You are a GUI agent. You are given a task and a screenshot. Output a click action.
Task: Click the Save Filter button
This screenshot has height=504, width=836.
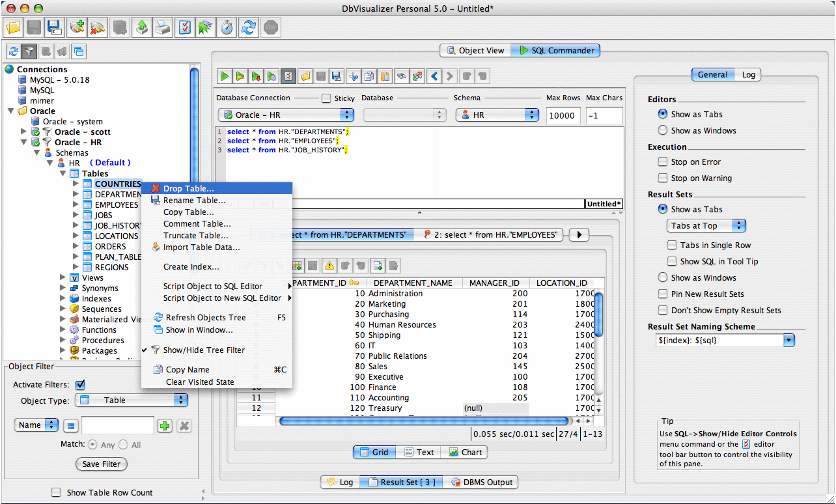(101, 464)
